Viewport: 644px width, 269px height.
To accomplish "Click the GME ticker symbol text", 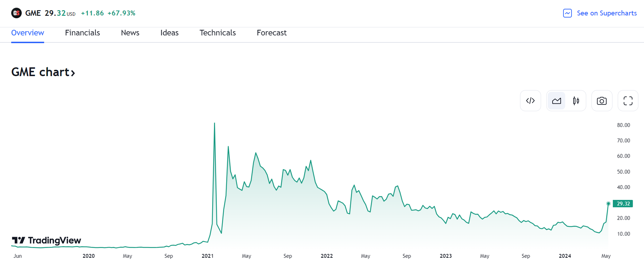I will (x=33, y=13).
